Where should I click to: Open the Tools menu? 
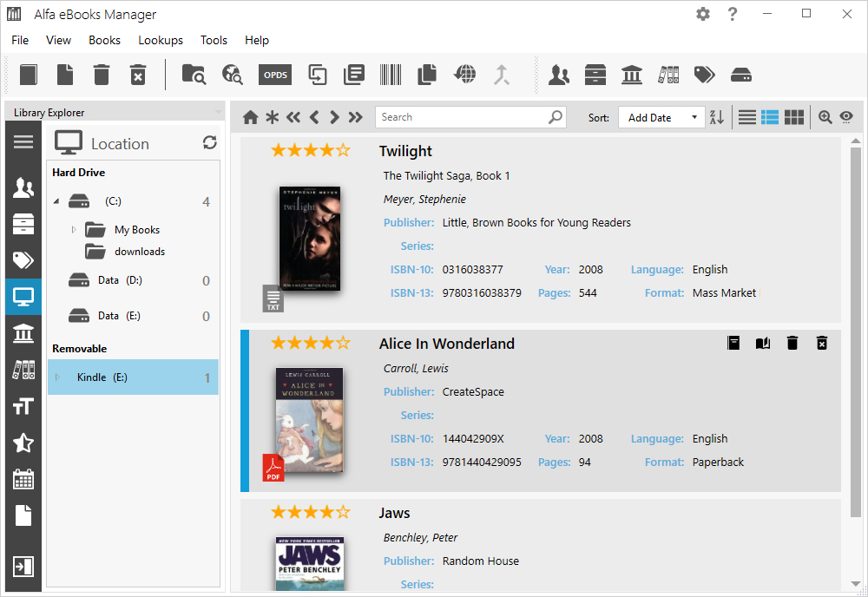pos(214,41)
